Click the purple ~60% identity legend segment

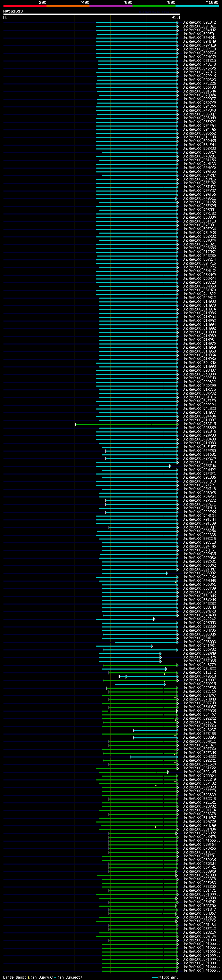tap(111, 6)
